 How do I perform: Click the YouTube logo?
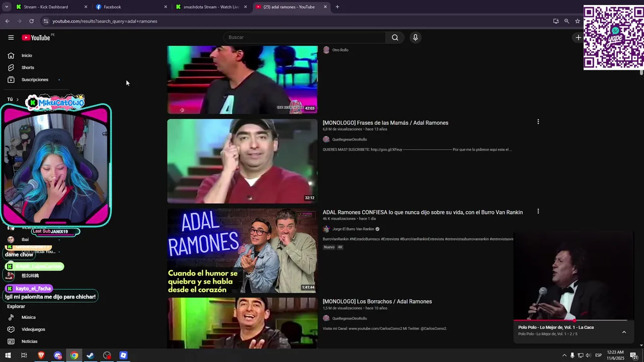[x=36, y=38]
